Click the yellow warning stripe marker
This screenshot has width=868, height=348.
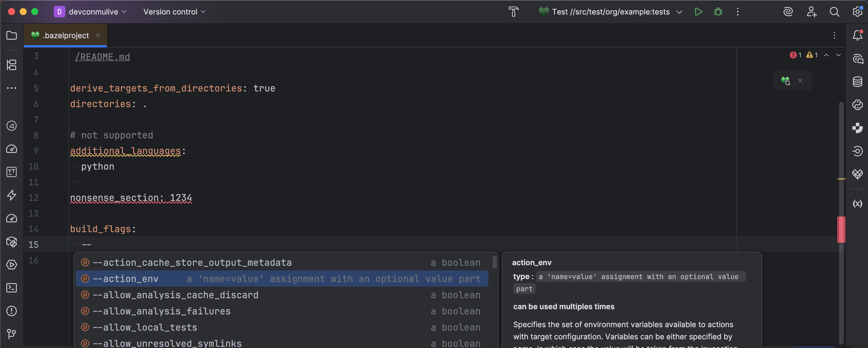tap(841, 179)
